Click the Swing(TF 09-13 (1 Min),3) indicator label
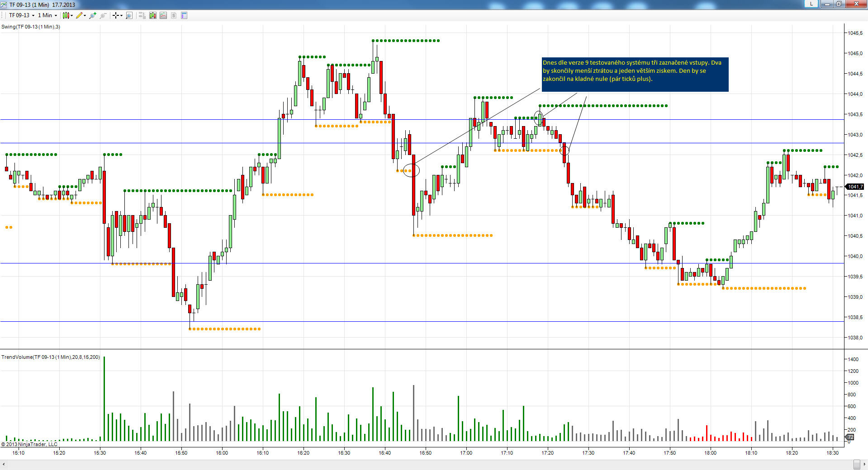 (x=31, y=27)
